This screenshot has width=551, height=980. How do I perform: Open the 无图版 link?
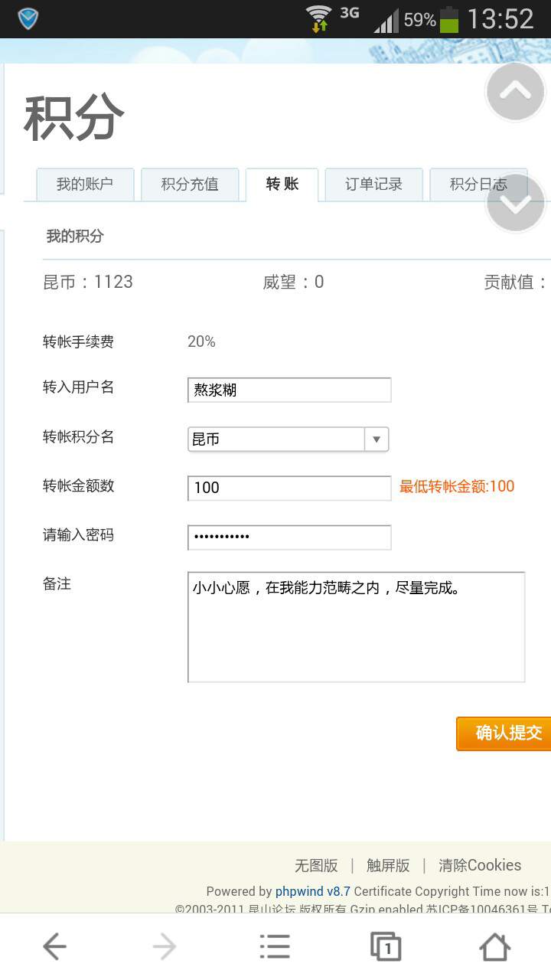point(316,865)
